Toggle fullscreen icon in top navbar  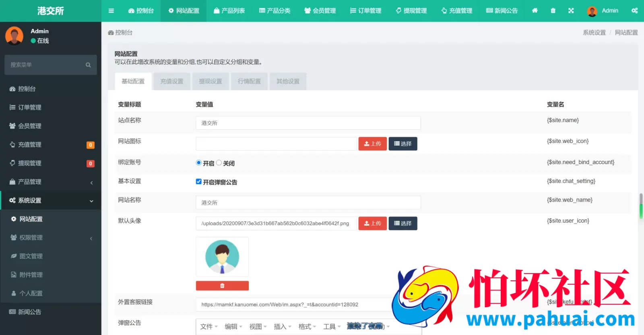[x=571, y=11]
